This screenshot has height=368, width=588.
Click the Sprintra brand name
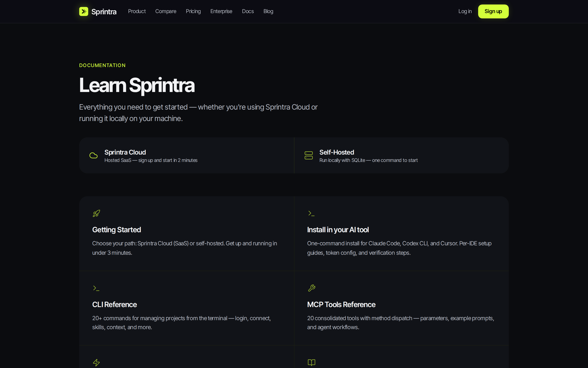tap(104, 12)
